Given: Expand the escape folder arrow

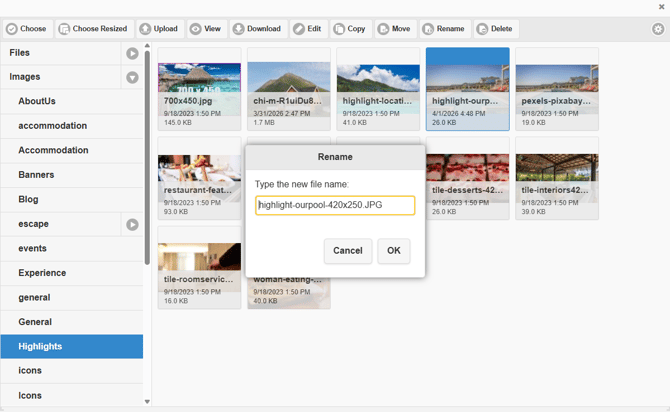Looking at the screenshot, I should coord(132,225).
